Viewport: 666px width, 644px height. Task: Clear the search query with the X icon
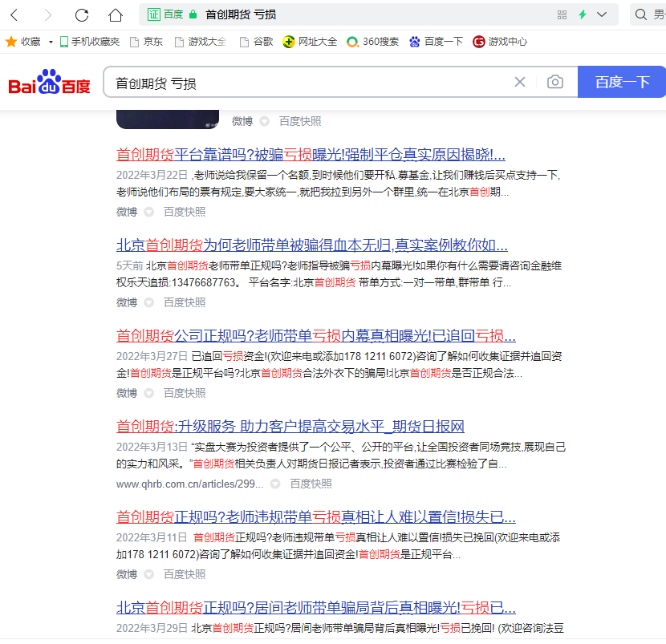click(520, 82)
